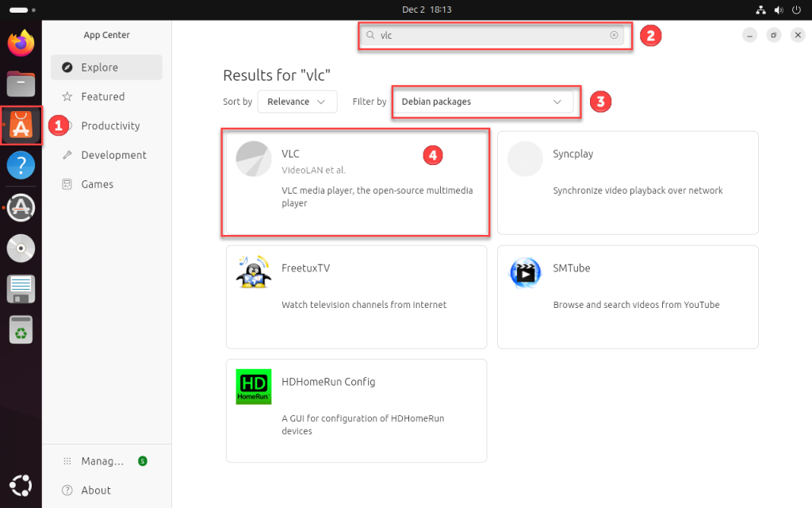The image size is (812, 508).
Task: Open the VLC result card
Action: (356, 183)
